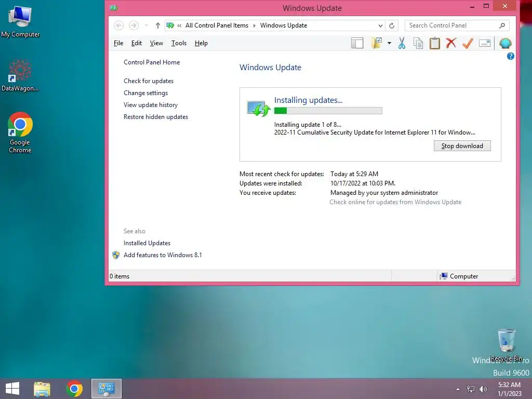This screenshot has width=532, height=399.
Task: Open the View menu
Action: 156,43
